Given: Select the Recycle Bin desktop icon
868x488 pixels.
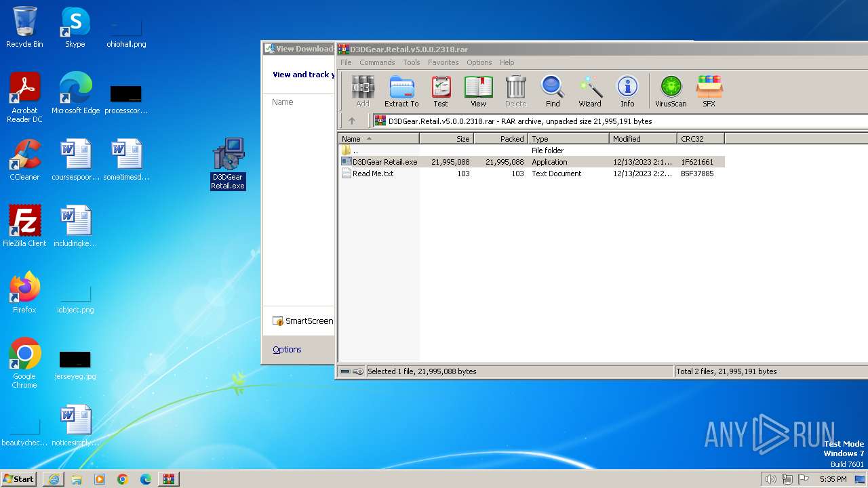Looking at the screenshot, I should point(24,28).
